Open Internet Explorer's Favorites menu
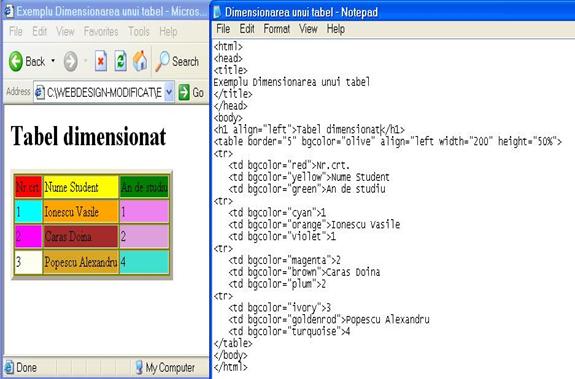The width and height of the screenshot is (575, 379). (x=101, y=32)
